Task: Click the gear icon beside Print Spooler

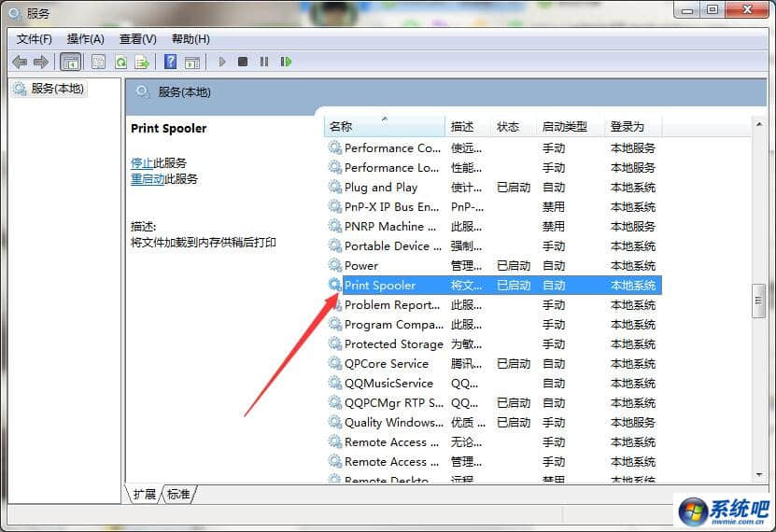Action: click(x=335, y=285)
